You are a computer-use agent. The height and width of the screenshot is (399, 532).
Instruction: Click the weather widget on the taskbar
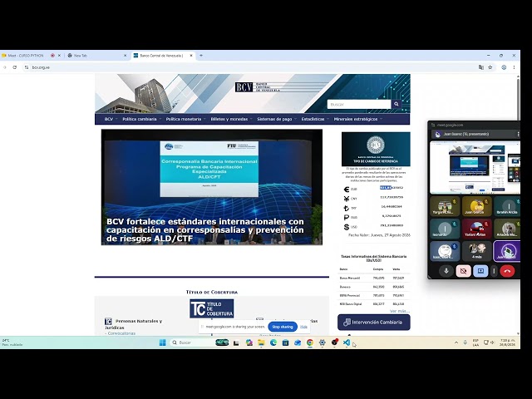[x=12, y=342]
